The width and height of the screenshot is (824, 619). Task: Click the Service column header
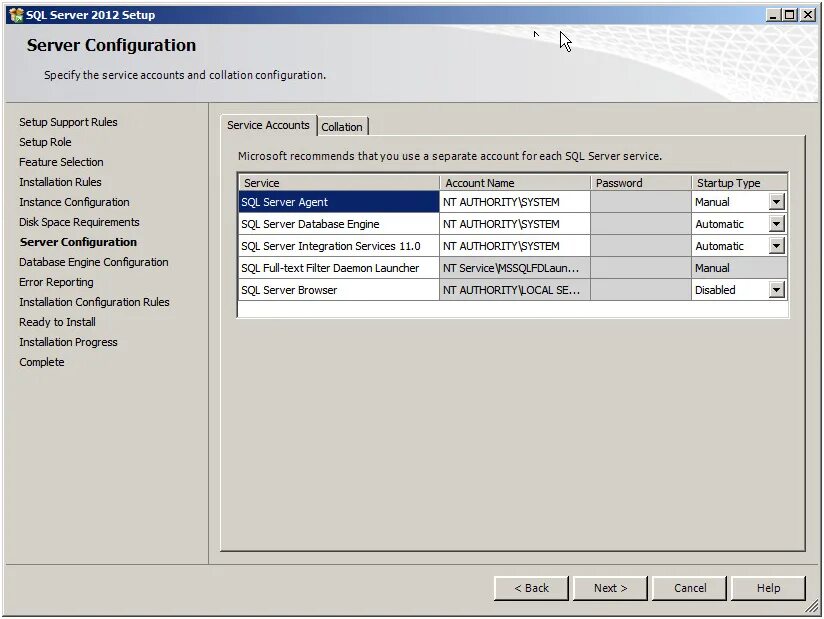[338, 183]
